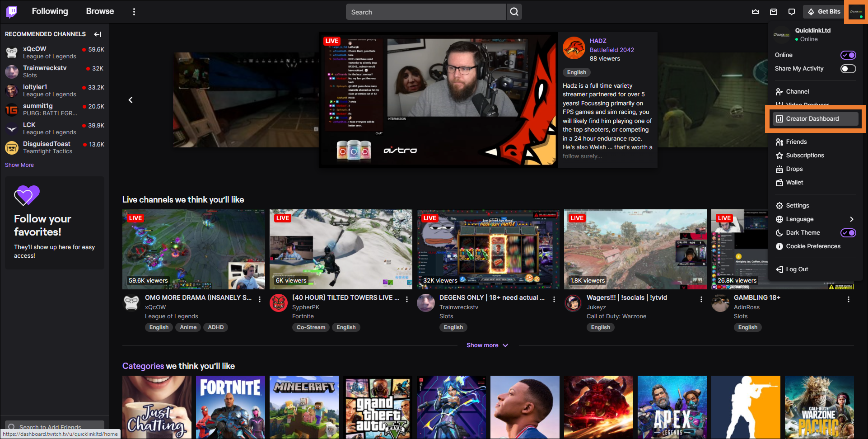Expand Show more live channels
Viewport: 868px width, 439px height.
click(487, 345)
